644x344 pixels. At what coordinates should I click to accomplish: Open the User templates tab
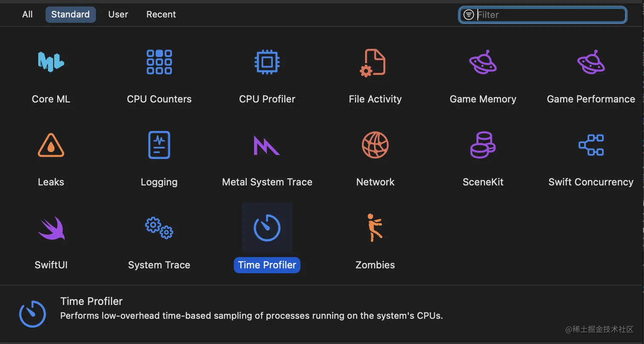[118, 14]
